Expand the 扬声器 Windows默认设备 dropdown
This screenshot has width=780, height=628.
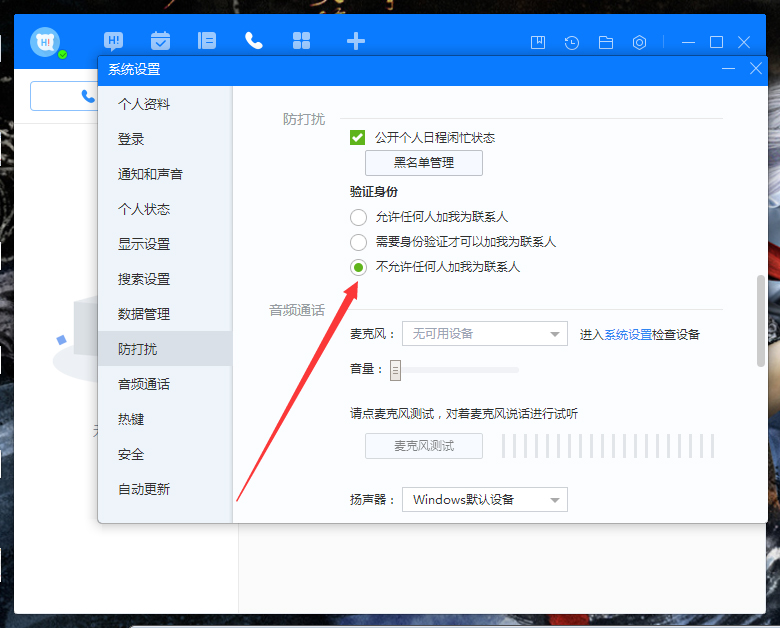pos(484,499)
